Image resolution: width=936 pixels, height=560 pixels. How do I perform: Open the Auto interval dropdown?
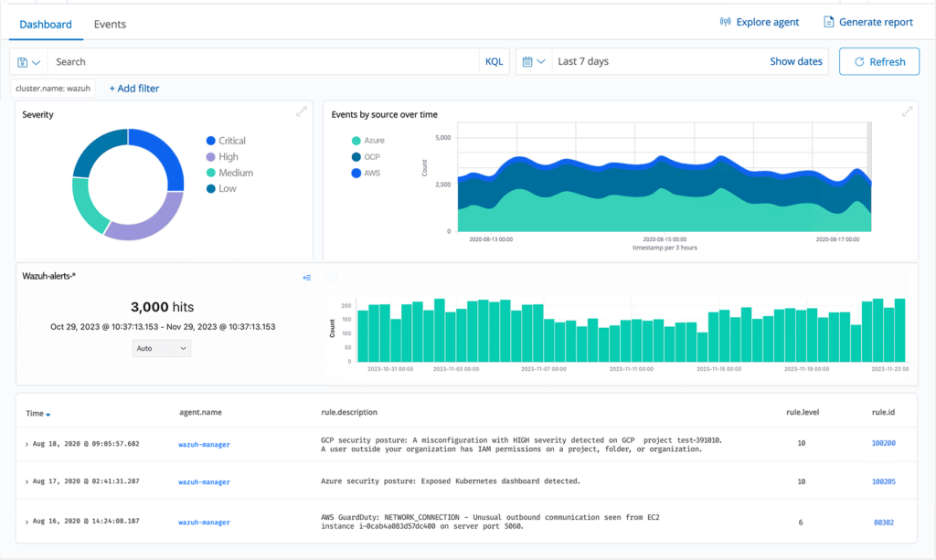point(161,348)
